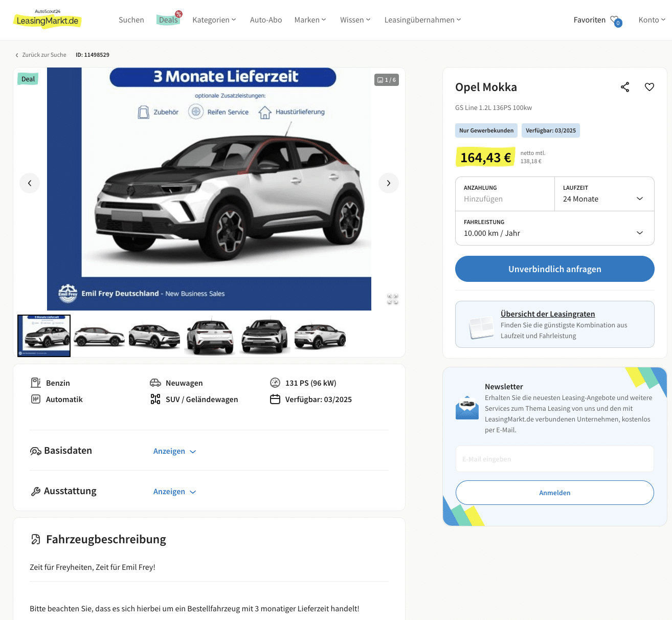Click Unverbindlich anfragen button

point(555,269)
